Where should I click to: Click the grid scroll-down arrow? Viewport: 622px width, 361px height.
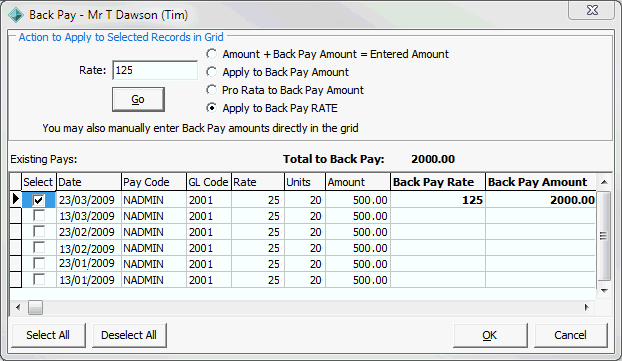coord(604,290)
